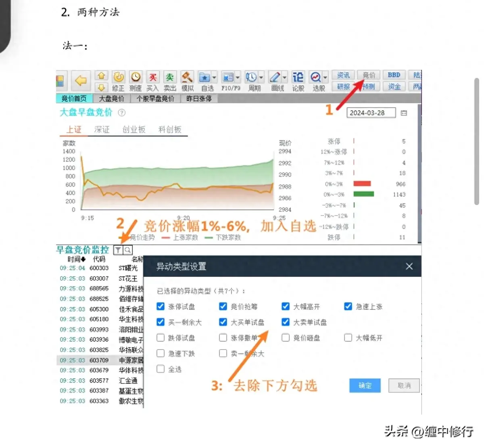
Task: Select the 上证 market tab
Action: (74, 129)
